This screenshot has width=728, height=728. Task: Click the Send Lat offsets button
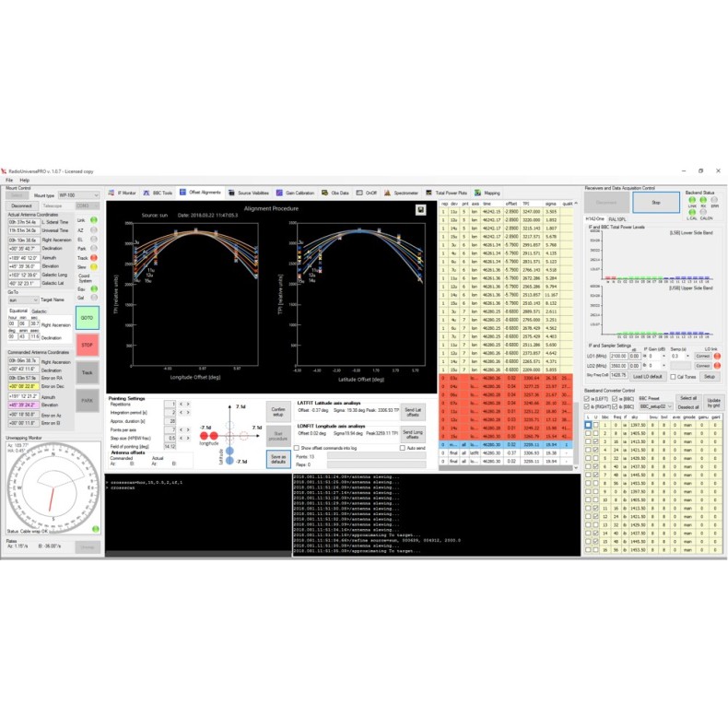point(413,412)
